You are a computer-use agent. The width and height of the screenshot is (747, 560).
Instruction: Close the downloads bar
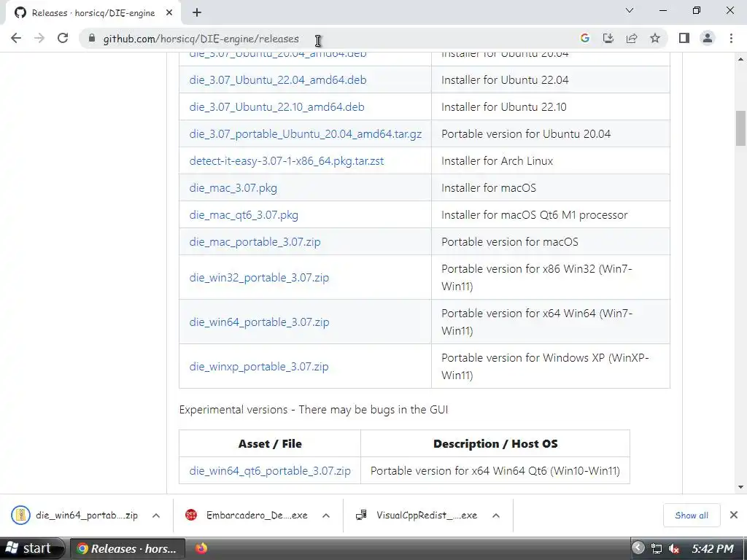[734, 515]
